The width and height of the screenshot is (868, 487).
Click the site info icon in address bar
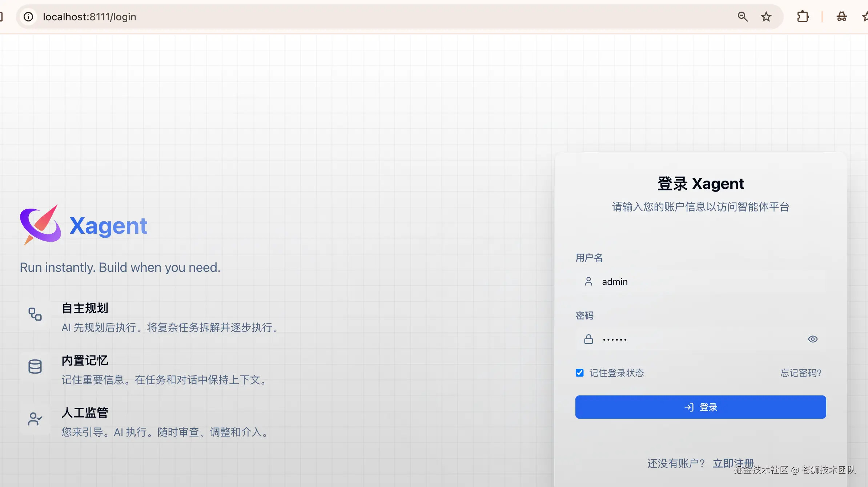pyautogui.click(x=28, y=17)
